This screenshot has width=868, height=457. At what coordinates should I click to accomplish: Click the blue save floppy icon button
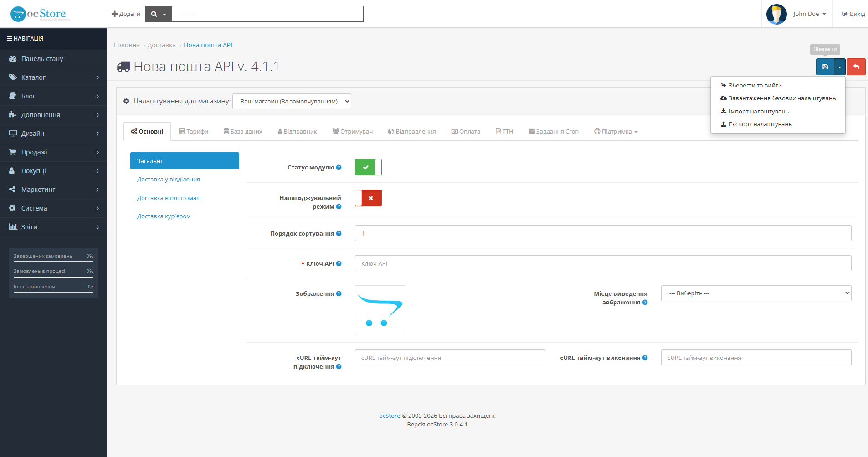(x=825, y=67)
